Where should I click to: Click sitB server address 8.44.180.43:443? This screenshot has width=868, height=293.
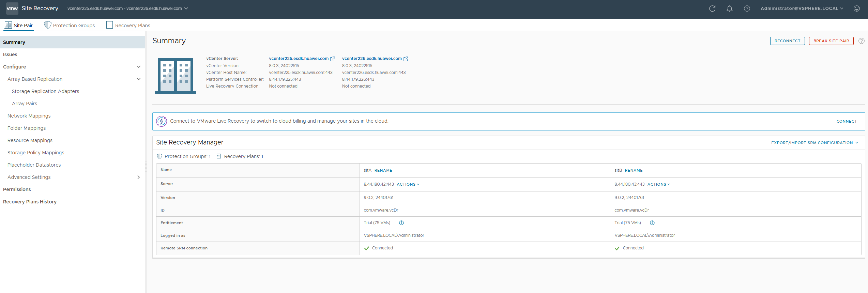coord(629,184)
